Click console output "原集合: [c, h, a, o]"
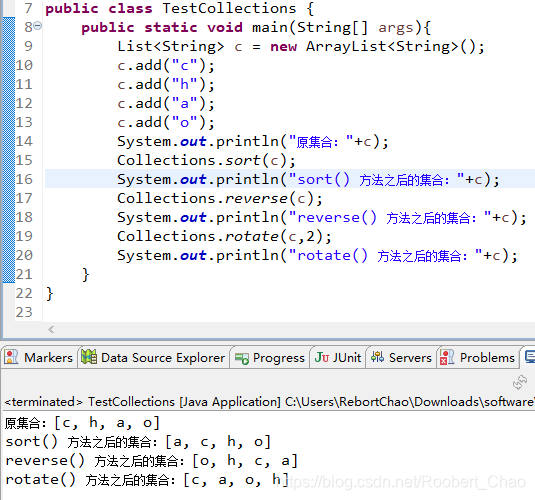Screen dimensions: 535x500 coord(82,423)
